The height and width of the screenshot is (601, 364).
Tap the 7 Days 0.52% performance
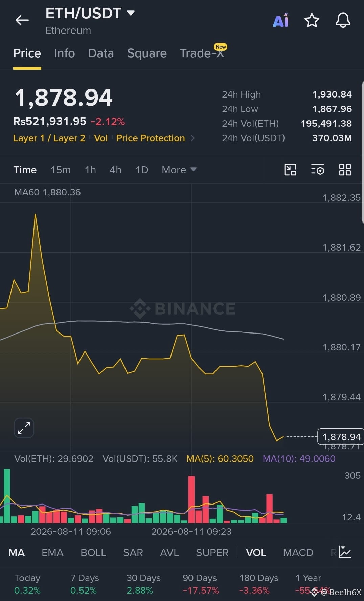coord(85,584)
